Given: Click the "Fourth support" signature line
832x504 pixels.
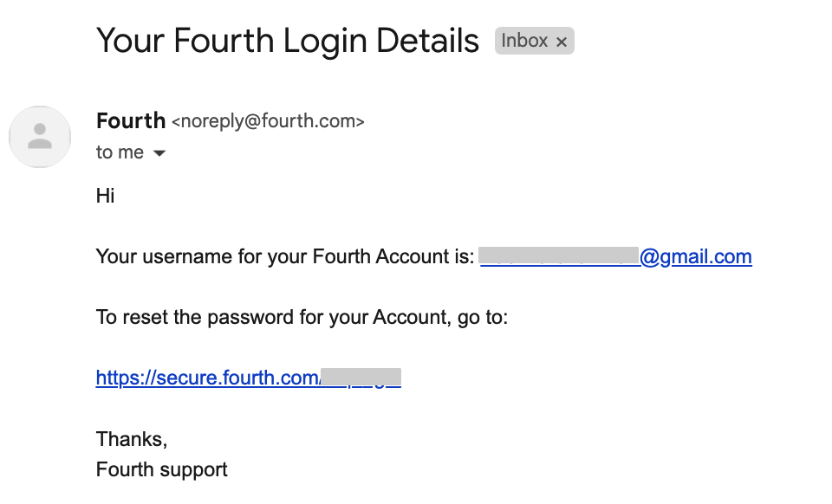Looking at the screenshot, I should pyautogui.click(x=162, y=469).
